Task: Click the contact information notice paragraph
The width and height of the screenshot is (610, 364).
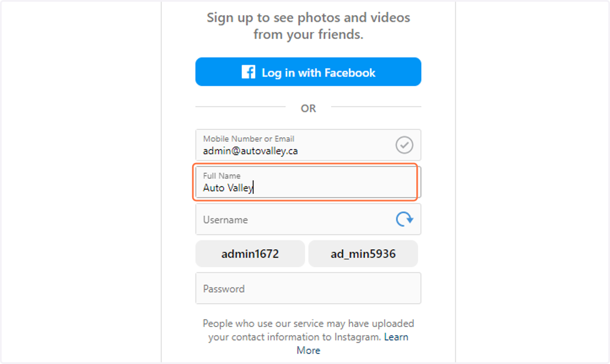Action: pos(308,337)
